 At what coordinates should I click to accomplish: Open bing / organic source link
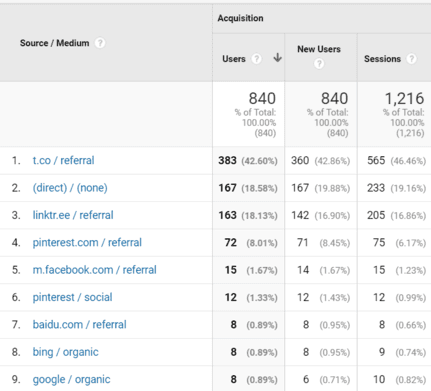pos(65,352)
